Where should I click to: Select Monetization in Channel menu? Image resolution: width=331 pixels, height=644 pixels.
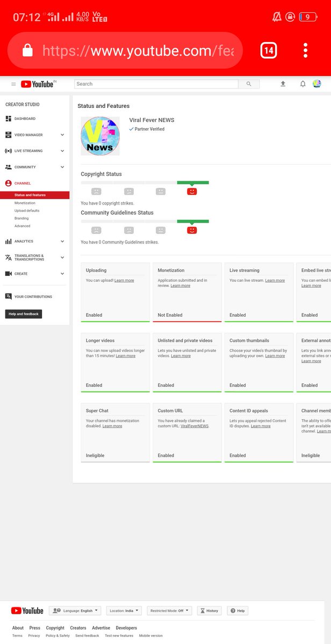(25, 203)
